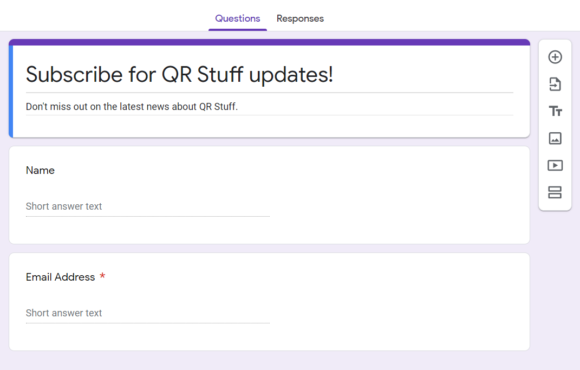580x370 pixels.
Task: Click Short answer text under Email Address
Action: coord(64,313)
